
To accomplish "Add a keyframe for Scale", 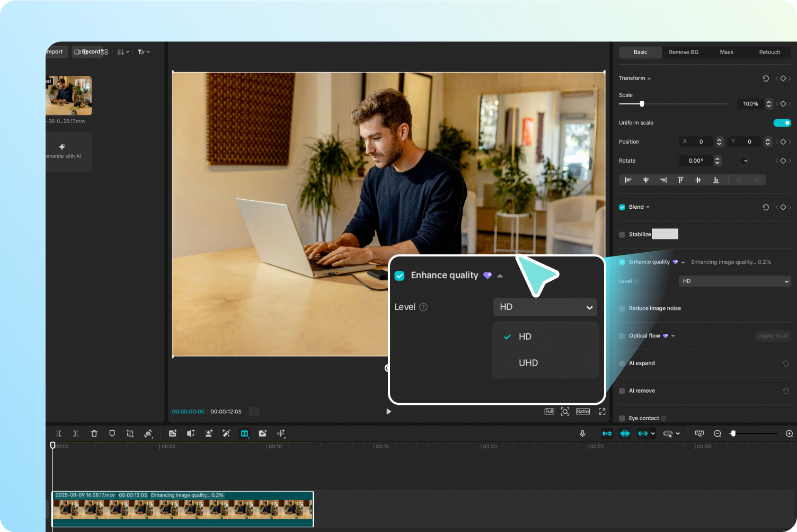I will pyautogui.click(x=783, y=104).
